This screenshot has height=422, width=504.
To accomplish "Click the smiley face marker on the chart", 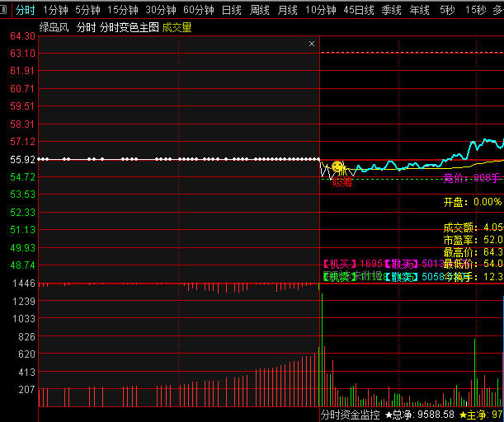I will 337,166.
